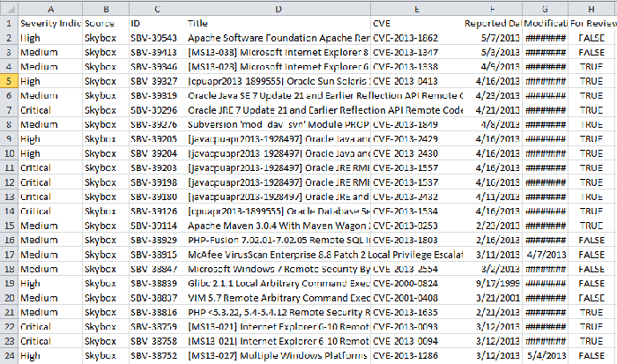Select reported date 3/21/2001
Screen dimensions: 617x364
493,298
